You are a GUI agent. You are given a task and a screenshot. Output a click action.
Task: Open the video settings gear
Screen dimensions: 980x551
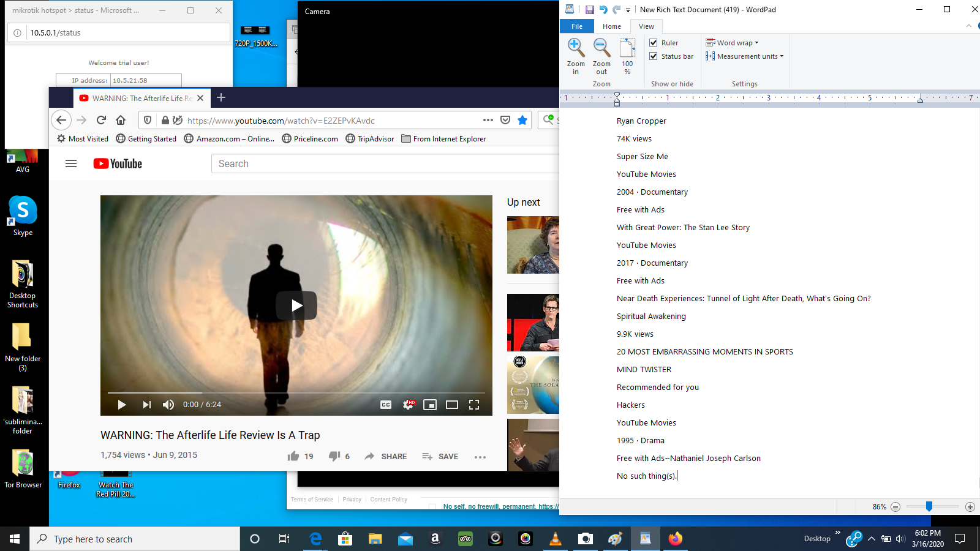(x=409, y=405)
